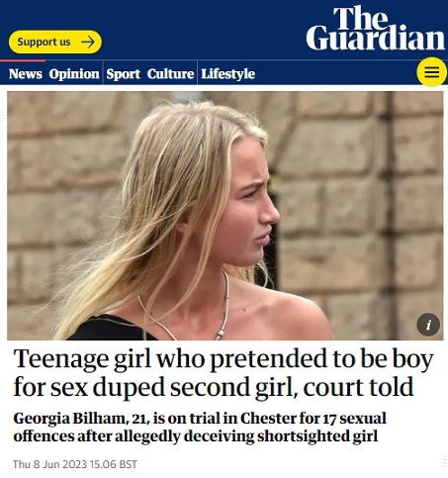
Task: Click the article's main photo
Action: (x=225, y=216)
